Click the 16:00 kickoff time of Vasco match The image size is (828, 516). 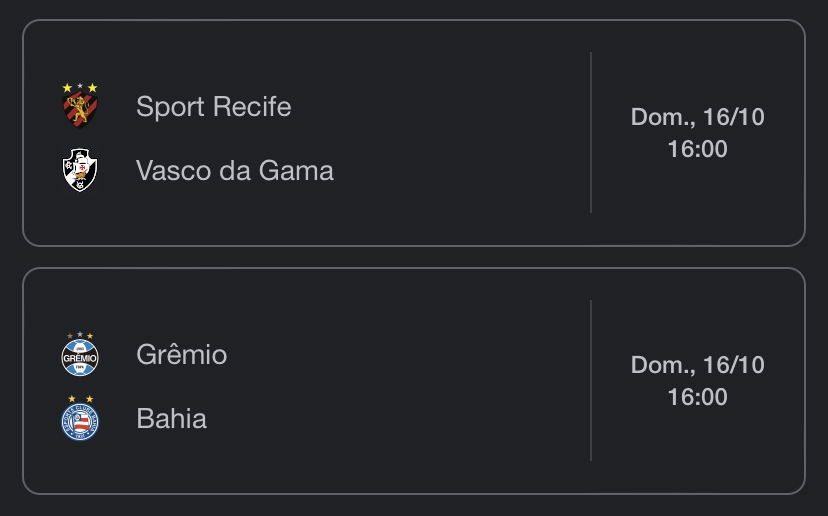(698, 149)
